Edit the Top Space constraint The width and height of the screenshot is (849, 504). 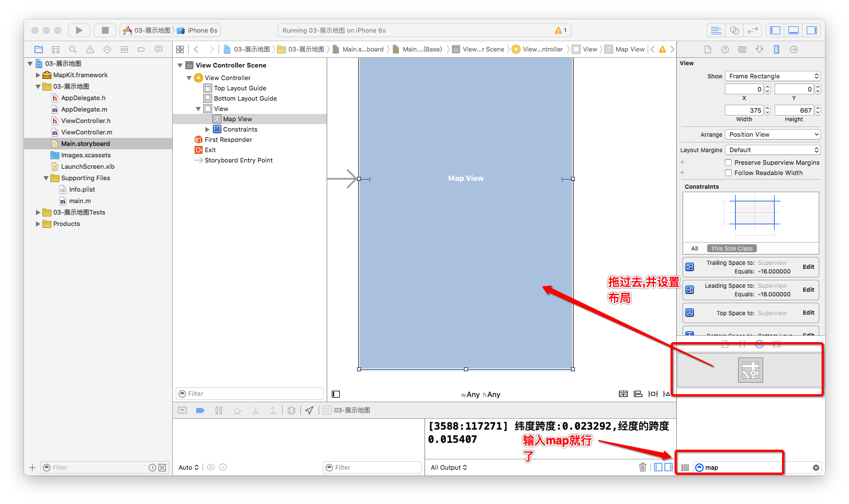point(808,312)
